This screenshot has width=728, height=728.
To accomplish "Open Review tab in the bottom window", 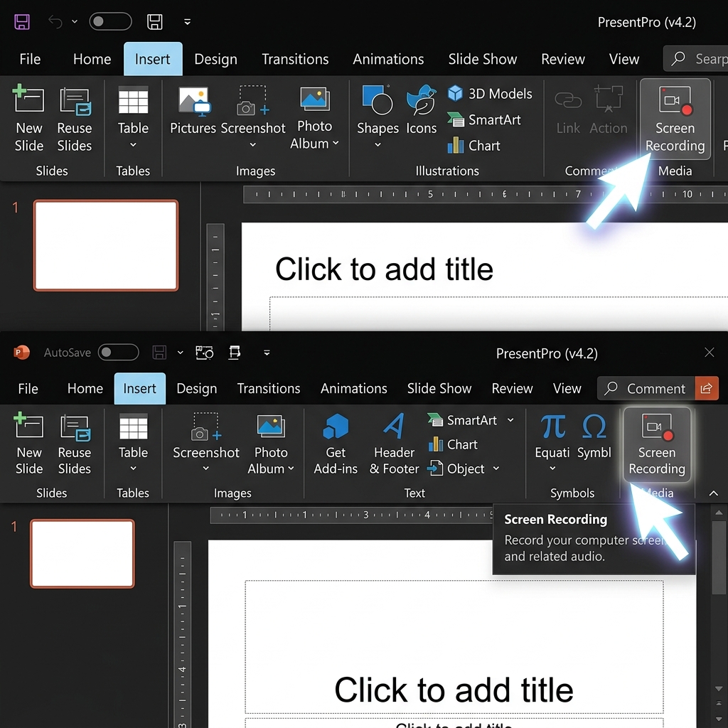I will point(512,388).
